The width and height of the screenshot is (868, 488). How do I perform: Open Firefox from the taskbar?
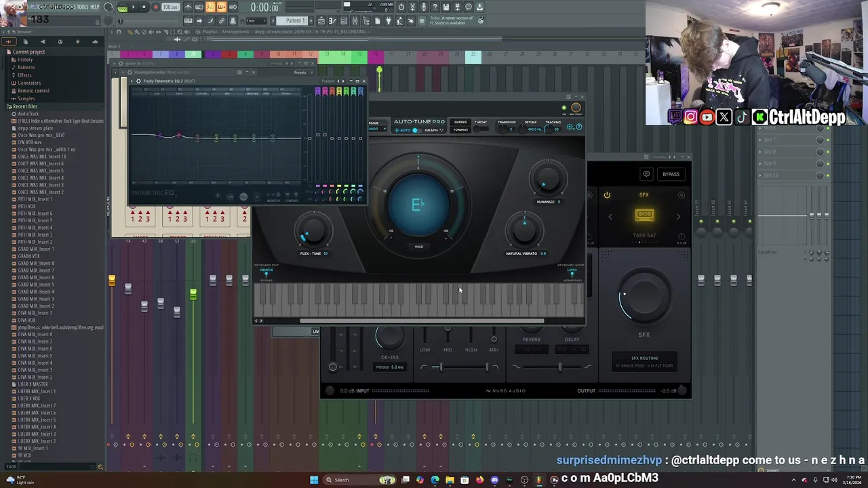click(479, 480)
